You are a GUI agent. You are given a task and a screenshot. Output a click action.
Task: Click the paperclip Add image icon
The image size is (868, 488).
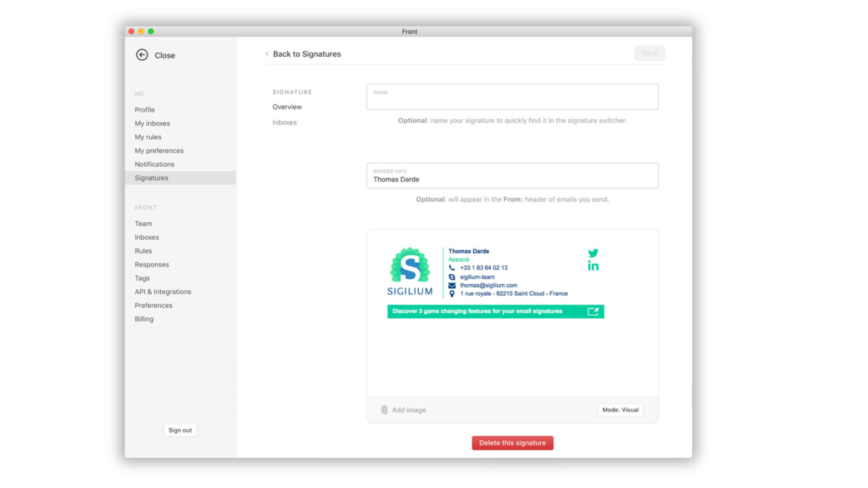tap(384, 410)
